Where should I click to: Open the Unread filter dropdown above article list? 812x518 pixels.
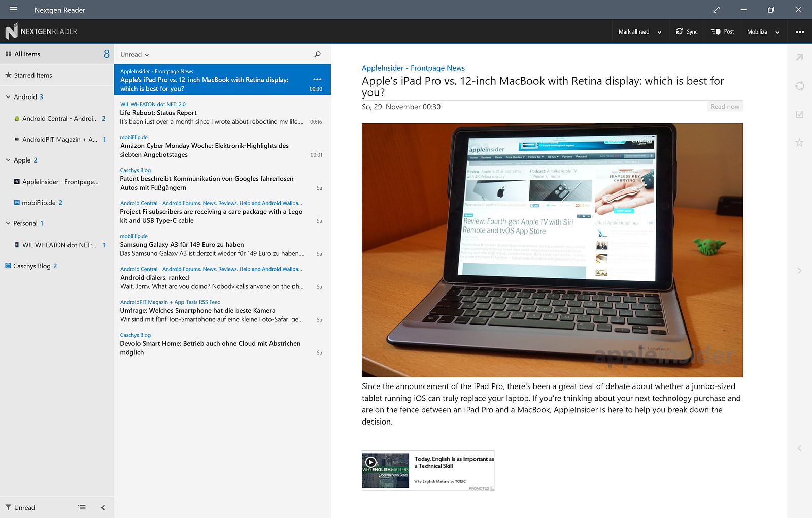tap(135, 54)
